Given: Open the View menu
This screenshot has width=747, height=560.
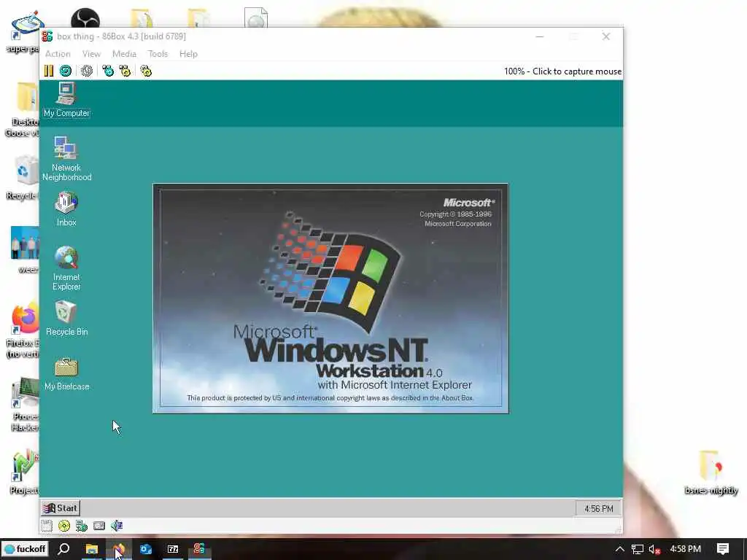Looking at the screenshot, I should click(x=91, y=54).
